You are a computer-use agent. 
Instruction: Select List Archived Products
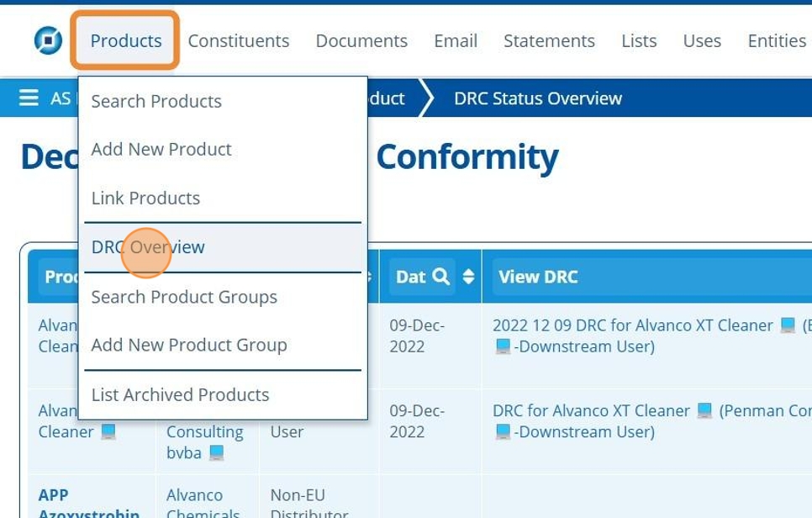[x=180, y=394]
